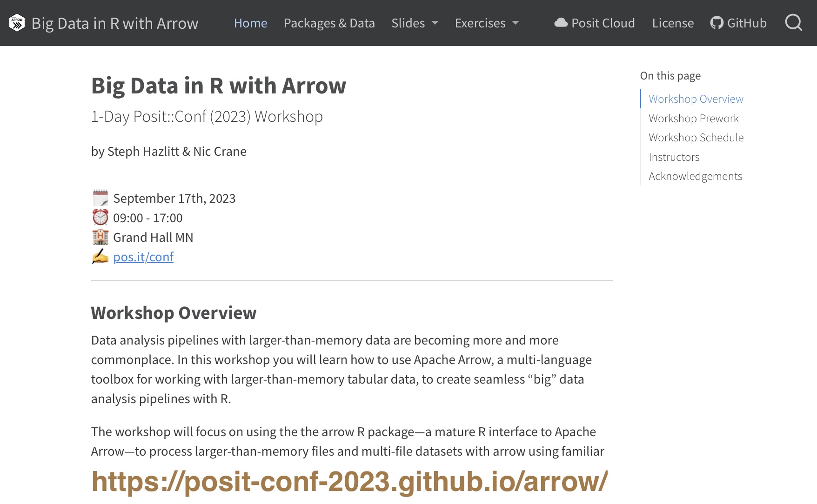Click the writing hand emoji icon
Viewport: 817px width, 504px height.
pos(100,257)
